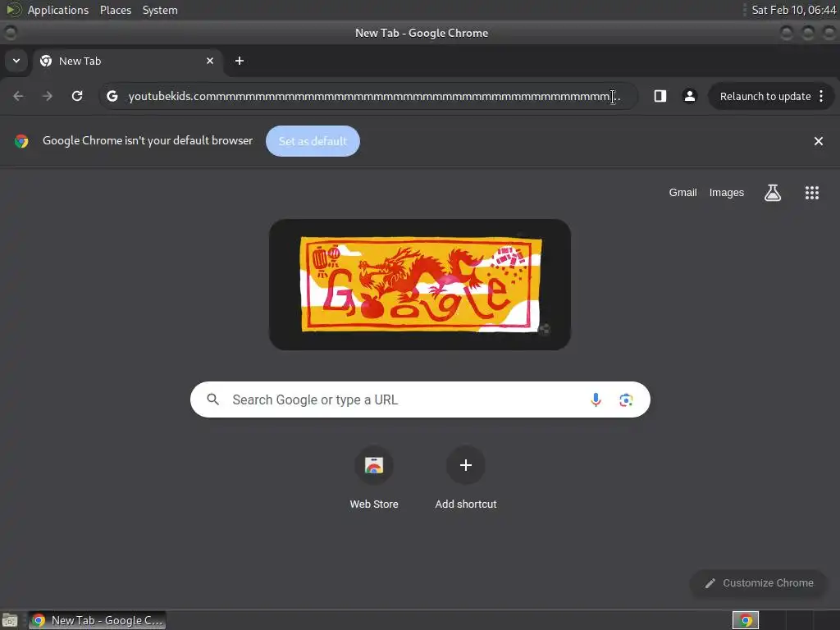The height and width of the screenshot is (630, 840).
Task: Click the Lunar New Year Google doodle
Action: [420, 285]
